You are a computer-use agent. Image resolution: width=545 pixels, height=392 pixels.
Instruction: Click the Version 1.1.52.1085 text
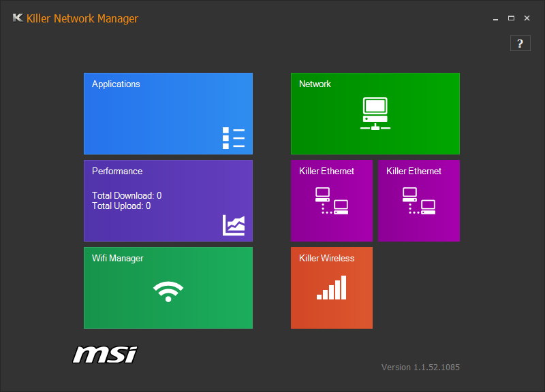[420, 367]
